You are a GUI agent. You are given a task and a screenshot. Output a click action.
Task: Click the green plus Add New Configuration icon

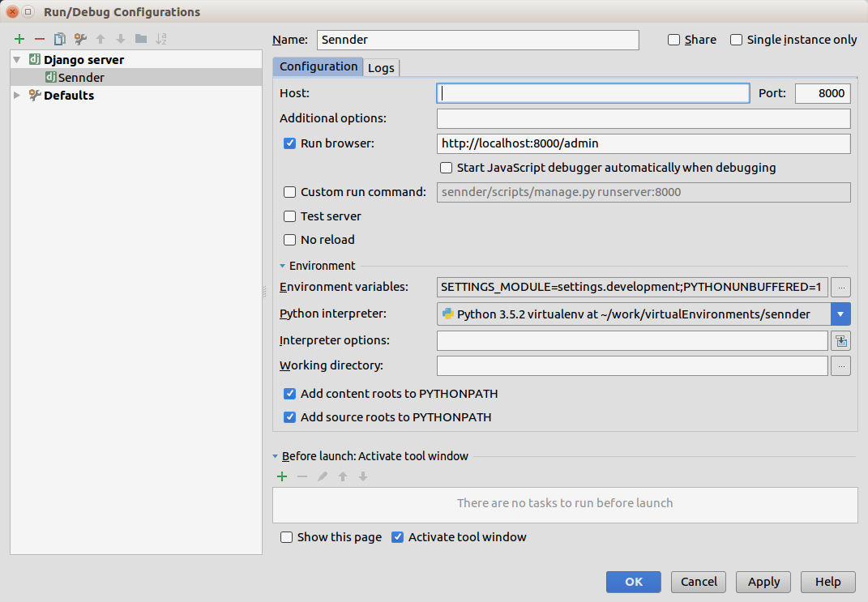(x=19, y=39)
